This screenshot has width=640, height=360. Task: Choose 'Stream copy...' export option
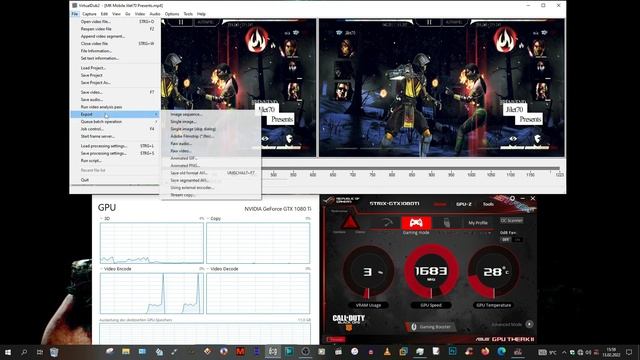pyautogui.click(x=211, y=195)
